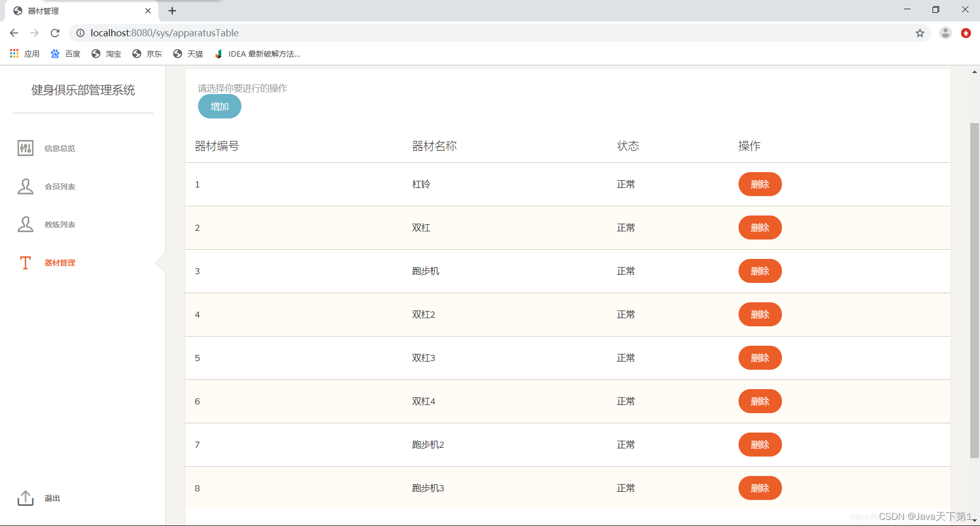Click the 增加 add button
Viewport: 980px width, 526px height.
click(219, 106)
